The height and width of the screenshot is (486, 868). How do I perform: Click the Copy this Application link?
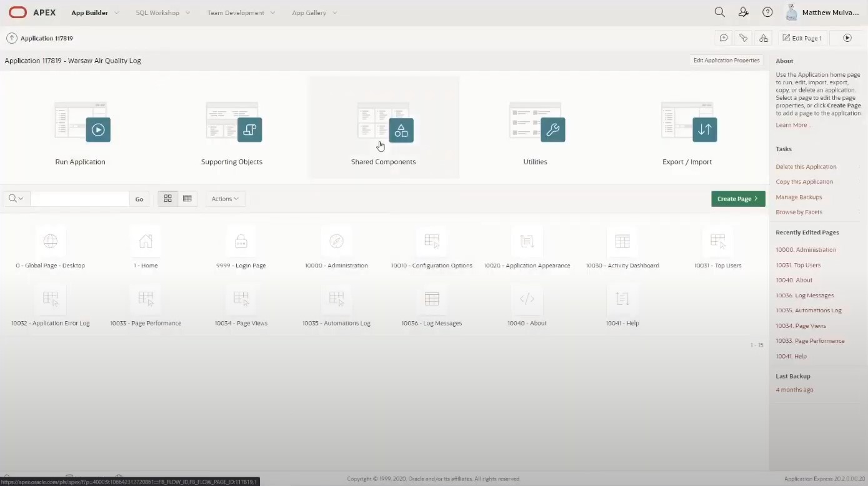coord(804,182)
